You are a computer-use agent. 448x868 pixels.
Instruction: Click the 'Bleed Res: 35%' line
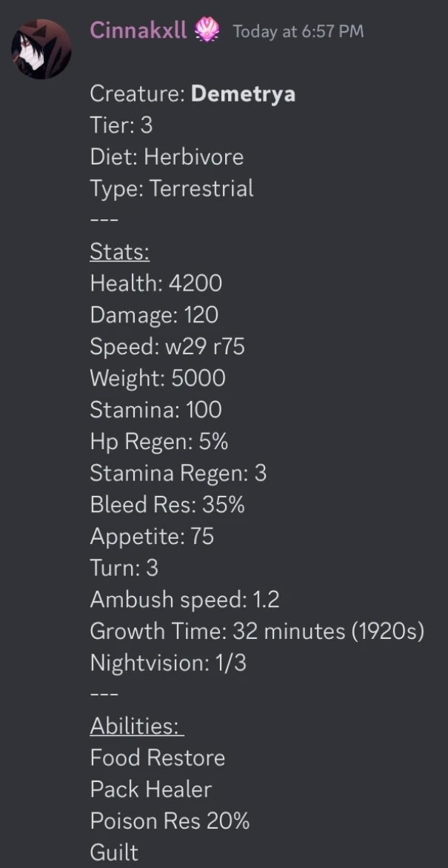point(167,505)
